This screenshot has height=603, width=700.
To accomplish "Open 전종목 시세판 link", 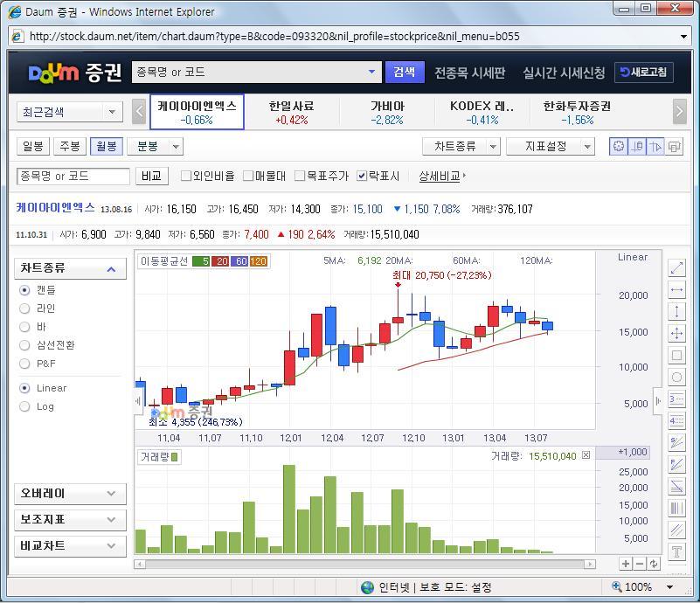I will (470, 73).
